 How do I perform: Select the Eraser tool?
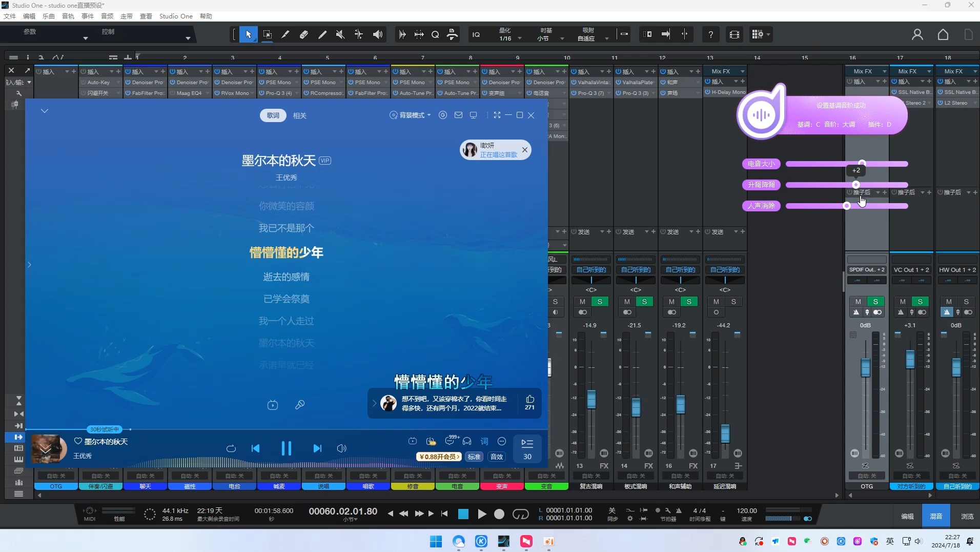[304, 34]
